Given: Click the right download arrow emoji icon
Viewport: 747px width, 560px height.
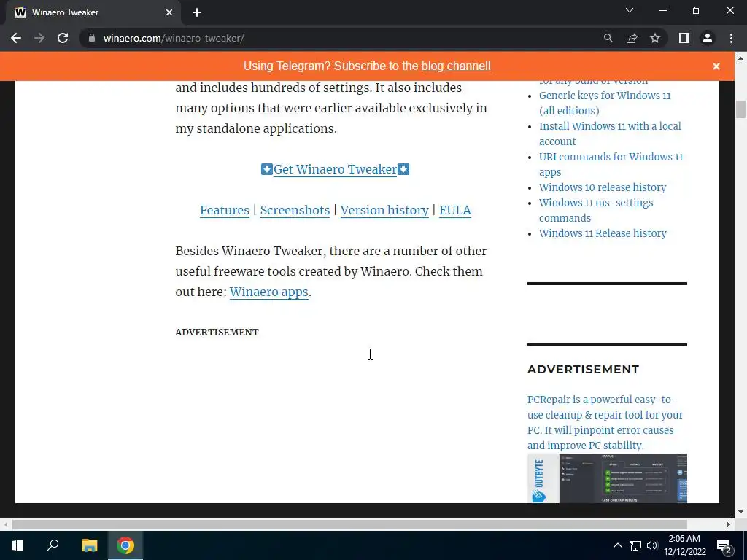Looking at the screenshot, I should tap(403, 169).
